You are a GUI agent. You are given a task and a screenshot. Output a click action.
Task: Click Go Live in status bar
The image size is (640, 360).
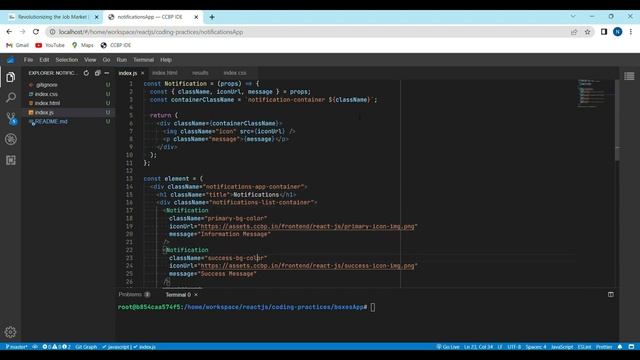(448, 347)
